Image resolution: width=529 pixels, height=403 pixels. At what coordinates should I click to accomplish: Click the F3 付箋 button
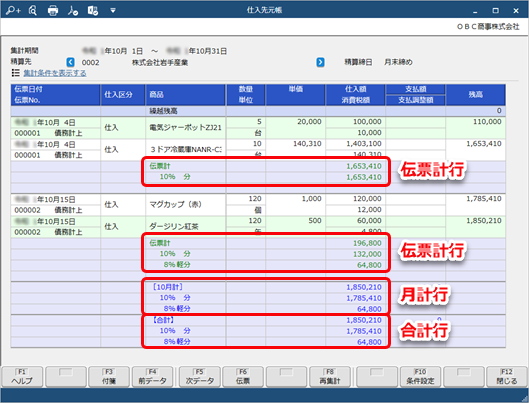coord(109,377)
